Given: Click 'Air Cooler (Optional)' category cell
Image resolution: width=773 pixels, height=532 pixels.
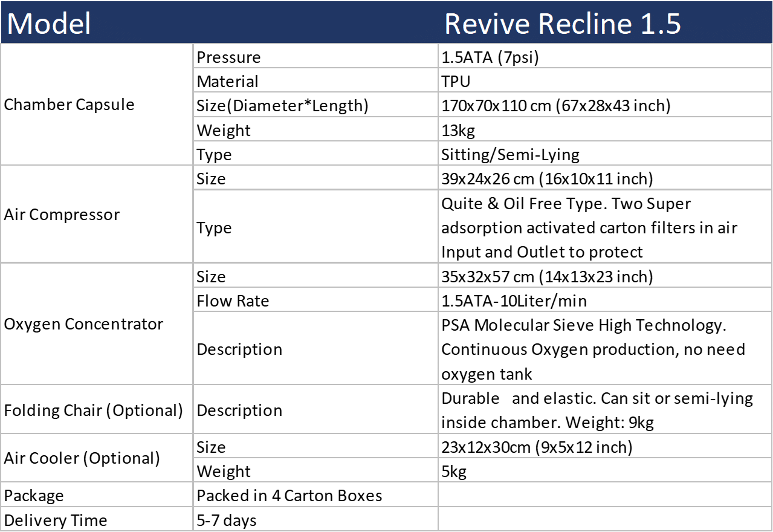Looking at the screenshot, I should point(97,458).
